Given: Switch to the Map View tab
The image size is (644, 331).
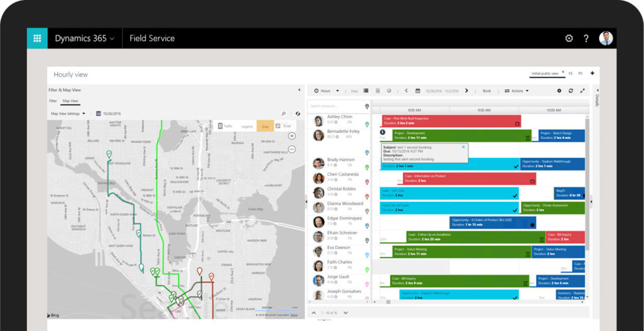Looking at the screenshot, I should point(70,101).
